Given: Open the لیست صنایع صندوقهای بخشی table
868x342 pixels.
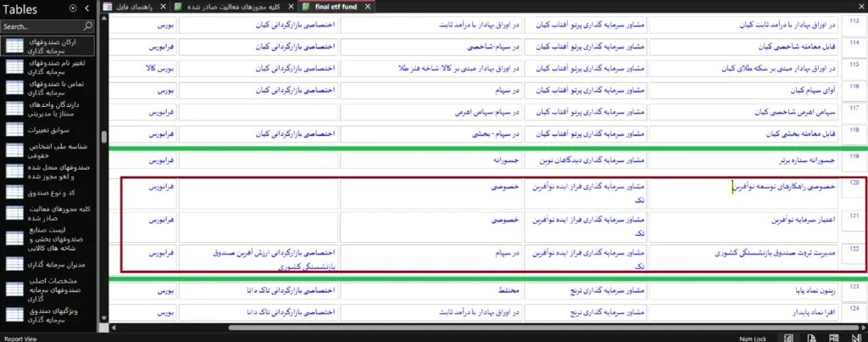Looking at the screenshot, I should pyautogui.click(x=48, y=238).
